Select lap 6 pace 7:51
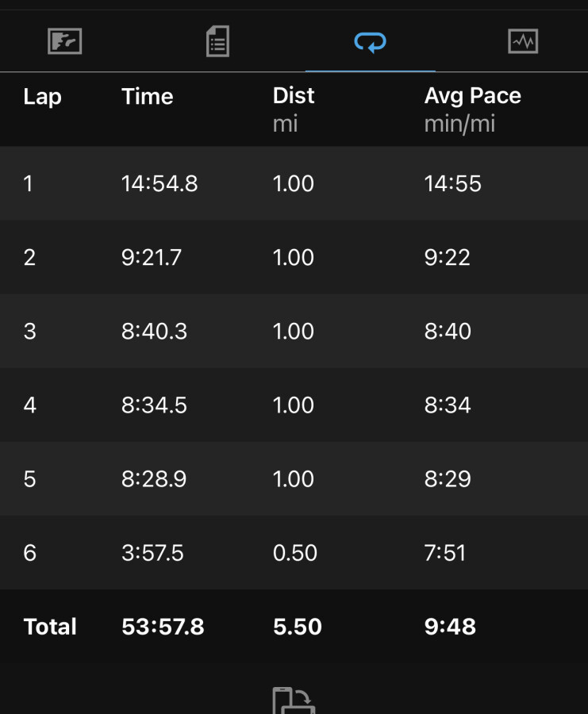The image size is (588, 714). (x=445, y=553)
